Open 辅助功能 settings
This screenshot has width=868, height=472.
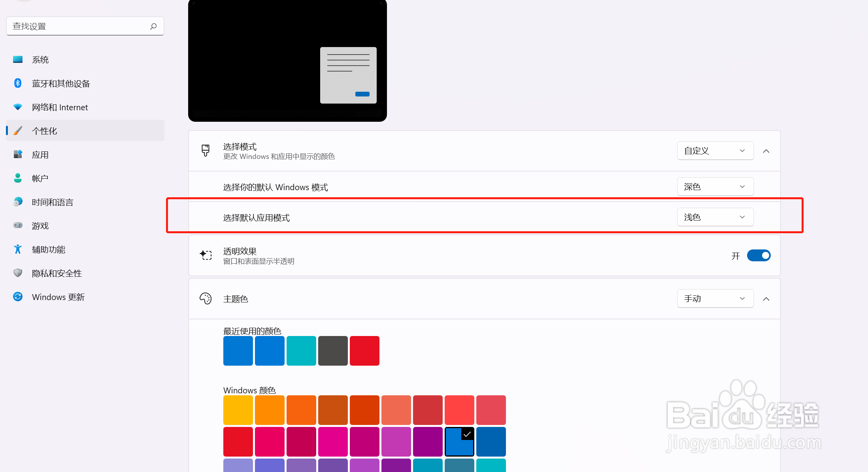click(x=48, y=249)
